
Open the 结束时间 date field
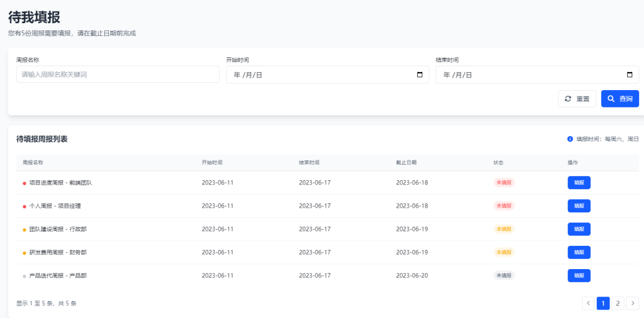(x=537, y=75)
